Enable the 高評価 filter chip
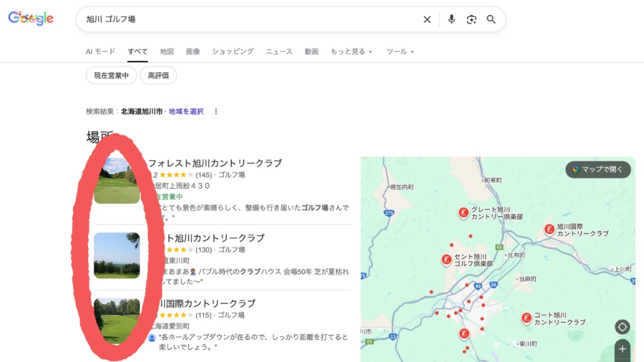 159,75
